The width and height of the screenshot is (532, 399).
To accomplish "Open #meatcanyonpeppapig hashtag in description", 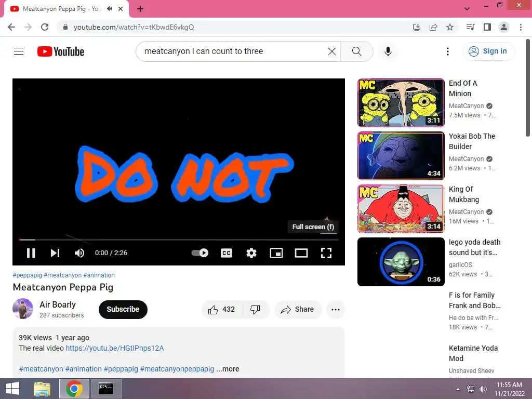I will (x=177, y=369).
